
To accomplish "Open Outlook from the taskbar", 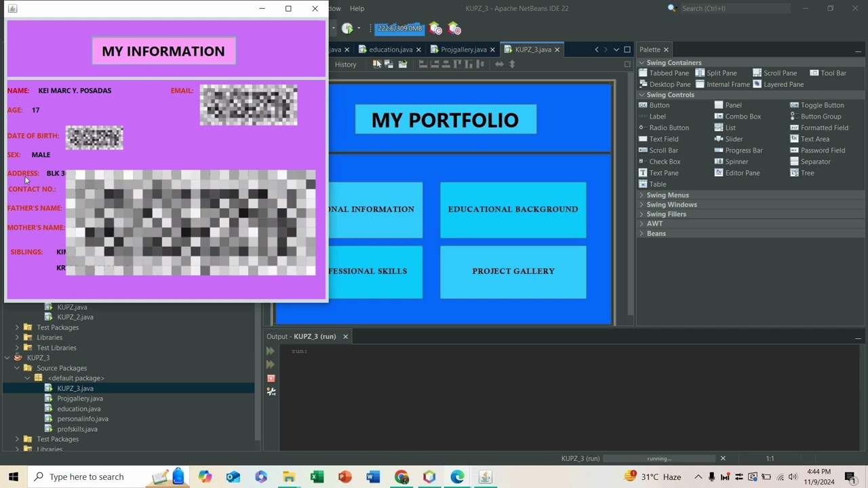I will pos(233,476).
